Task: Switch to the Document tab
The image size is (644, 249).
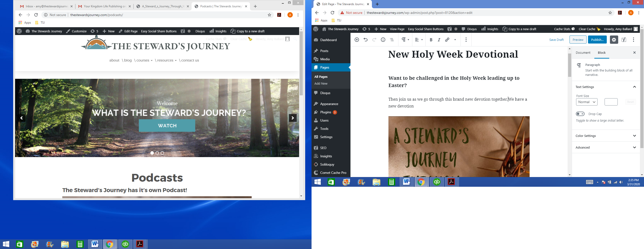Action: click(583, 53)
